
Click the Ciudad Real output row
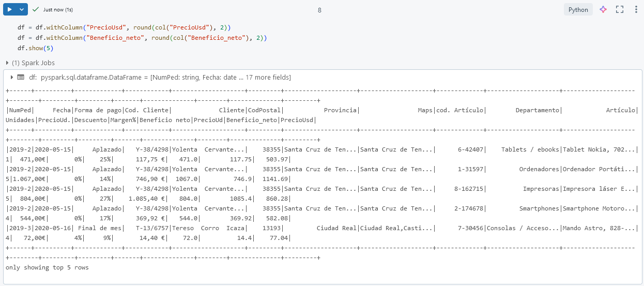320,228
